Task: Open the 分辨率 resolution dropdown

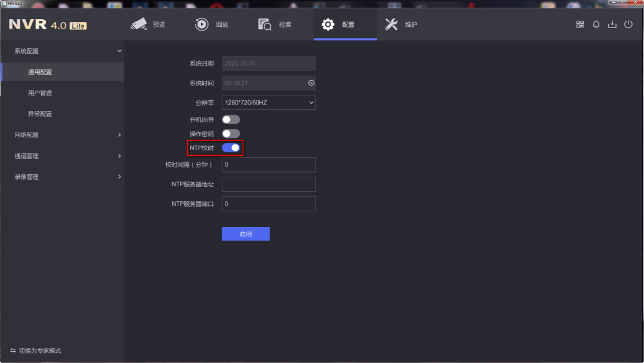Action: pos(268,103)
